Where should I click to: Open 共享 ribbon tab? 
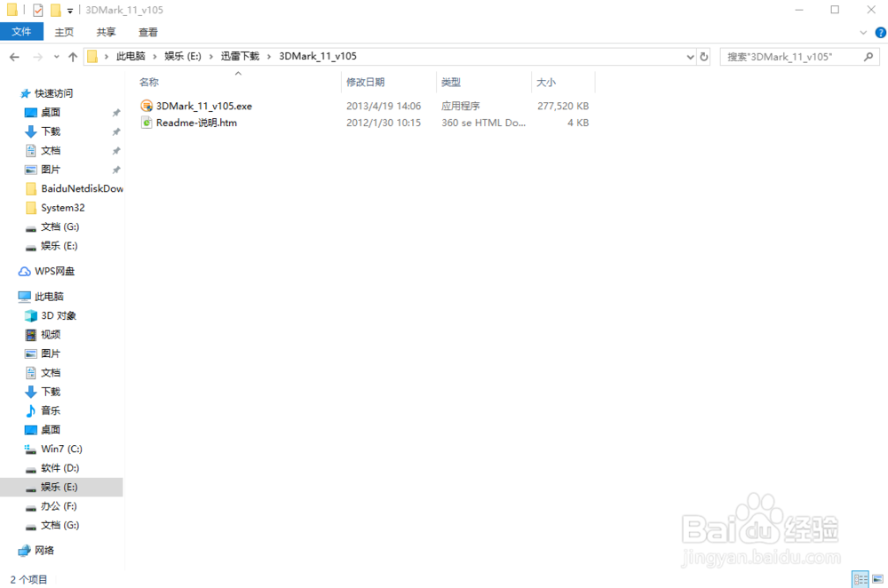coord(106,32)
